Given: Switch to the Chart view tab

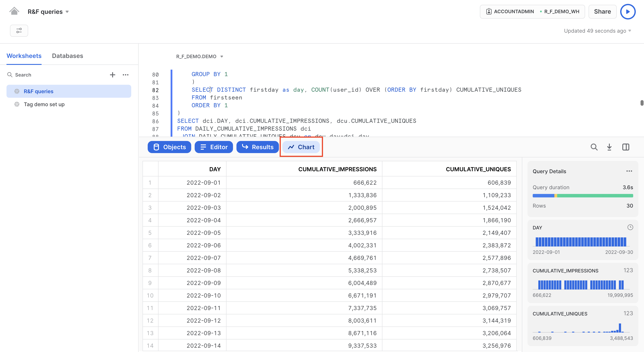Looking at the screenshot, I should point(301,147).
